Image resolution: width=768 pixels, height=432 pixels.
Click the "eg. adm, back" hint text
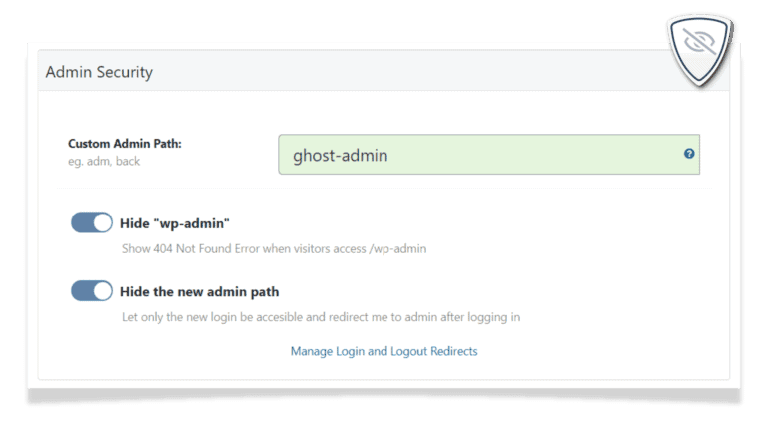[x=104, y=161]
